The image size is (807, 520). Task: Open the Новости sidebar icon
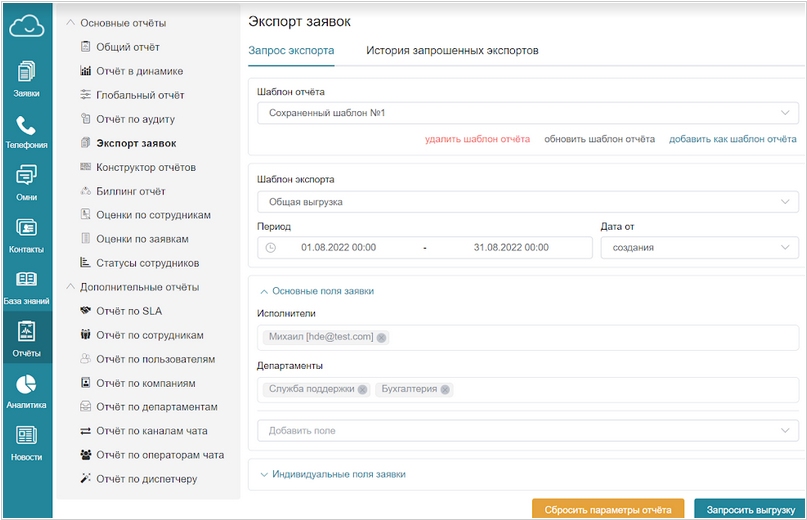[26, 443]
